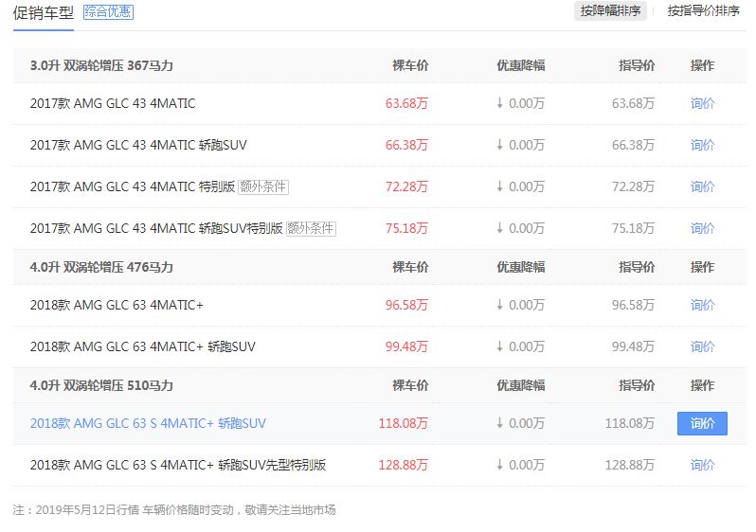Sort by 按指导价排序
756x532 pixels.
[x=703, y=10]
